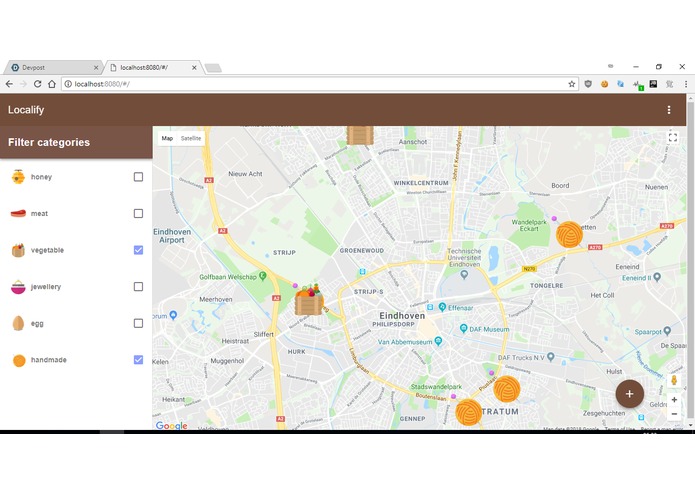
Task: Go back in browser history
Action: click(9, 84)
